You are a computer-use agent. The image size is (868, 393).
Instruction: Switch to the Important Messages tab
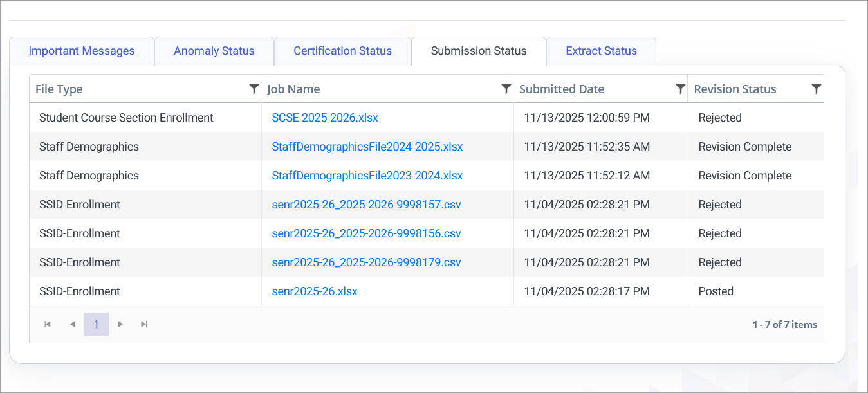click(x=82, y=51)
